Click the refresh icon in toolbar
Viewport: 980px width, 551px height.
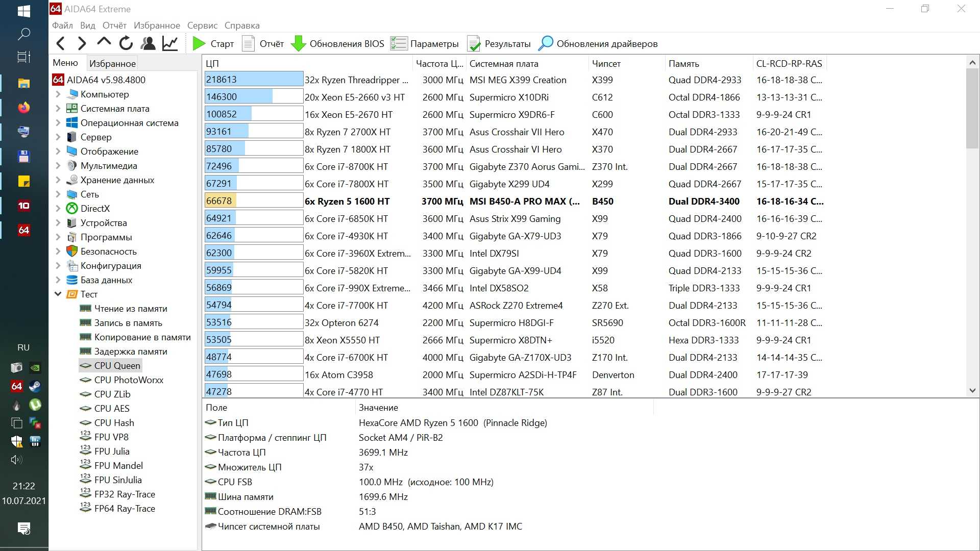click(126, 44)
